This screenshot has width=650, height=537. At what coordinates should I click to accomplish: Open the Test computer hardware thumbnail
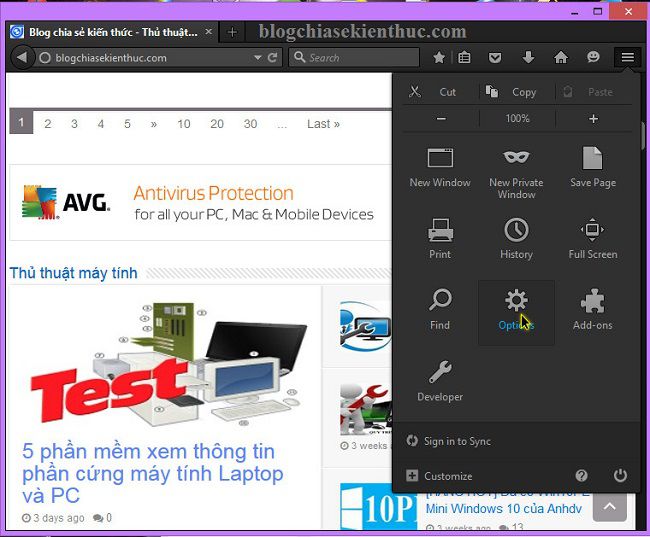click(x=169, y=364)
